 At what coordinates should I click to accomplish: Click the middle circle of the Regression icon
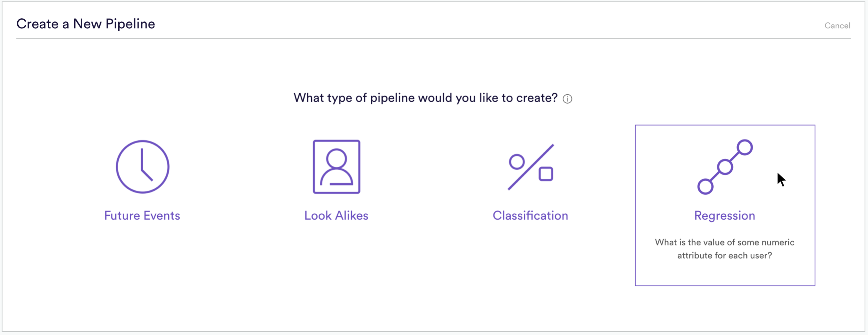725,167
